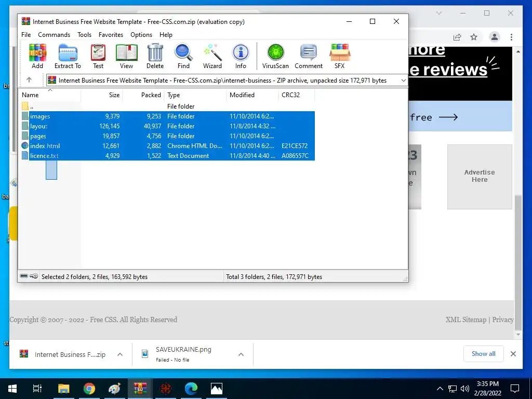Click the volume speaker tray icon

(x=465, y=389)
